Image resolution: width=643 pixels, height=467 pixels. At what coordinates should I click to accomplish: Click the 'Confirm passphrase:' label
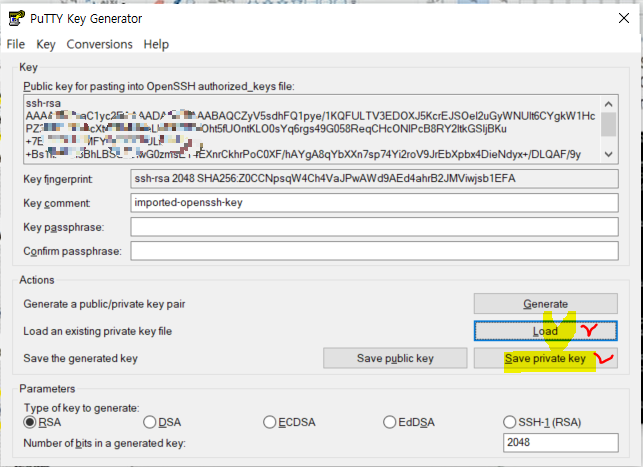pos(73,251)
